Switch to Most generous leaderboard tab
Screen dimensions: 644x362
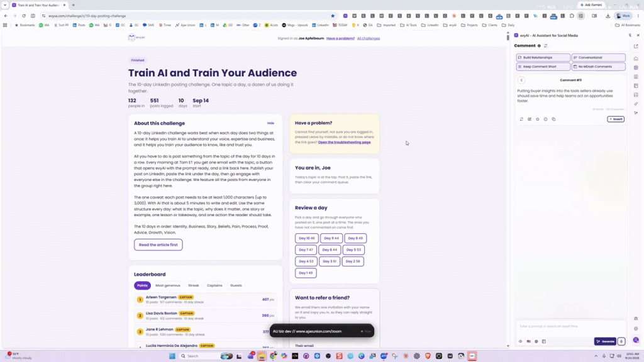tap(167, 285)
